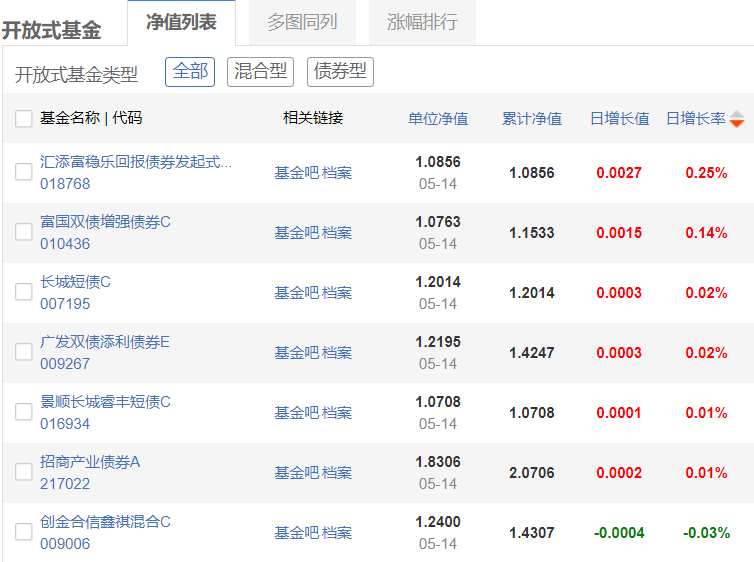754x562 pixels.
Task: Click daily growth rate 0.14%
Action: click(706, 233)
